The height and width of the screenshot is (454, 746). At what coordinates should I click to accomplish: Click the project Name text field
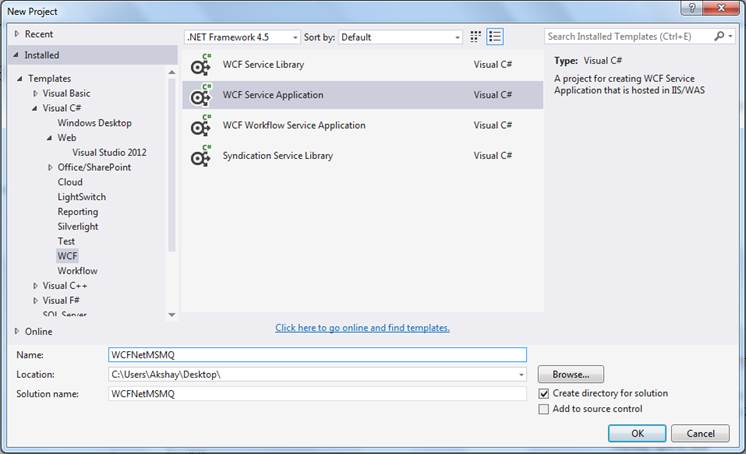317,354
